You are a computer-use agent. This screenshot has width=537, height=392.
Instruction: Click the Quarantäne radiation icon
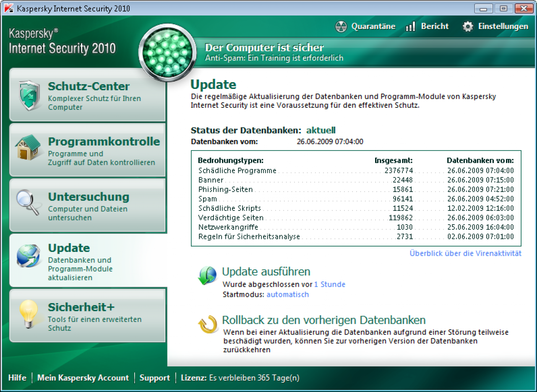click(x=341, y=26)
